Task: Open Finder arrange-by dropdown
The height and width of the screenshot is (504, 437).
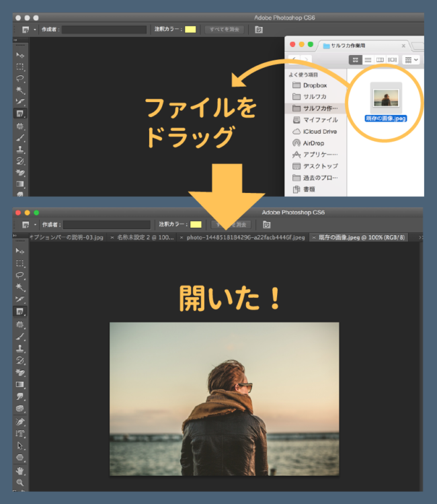Action: pos(411,60)
